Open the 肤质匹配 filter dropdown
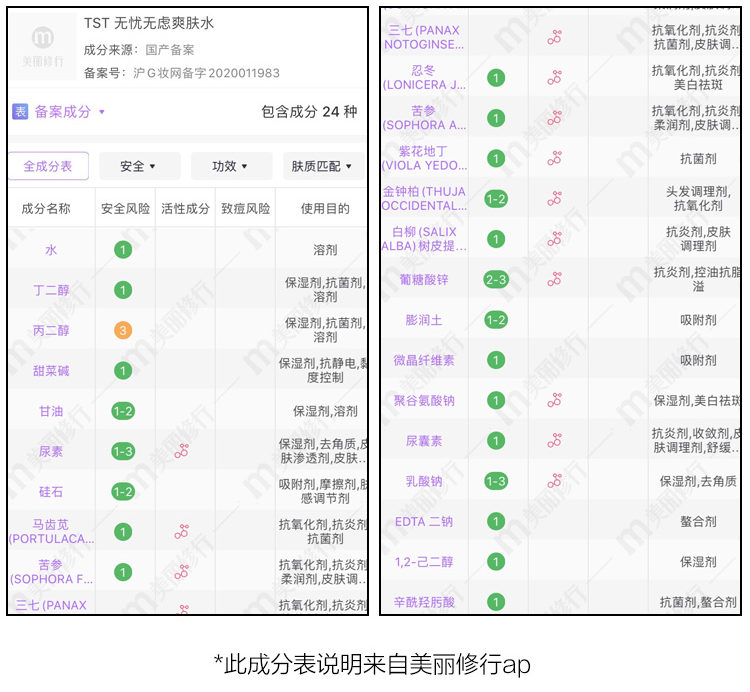The width and height of the screenshot is (750, 692). click(323, 166)
